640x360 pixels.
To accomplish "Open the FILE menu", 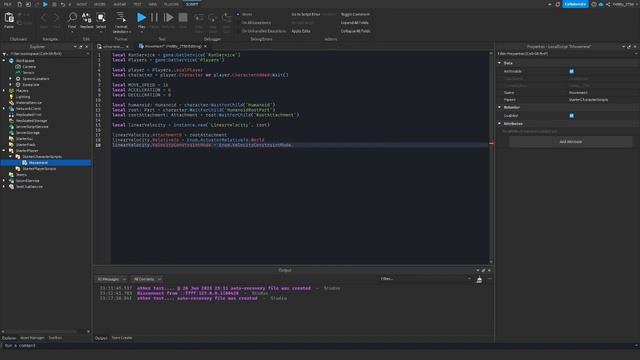I will 7,4.
